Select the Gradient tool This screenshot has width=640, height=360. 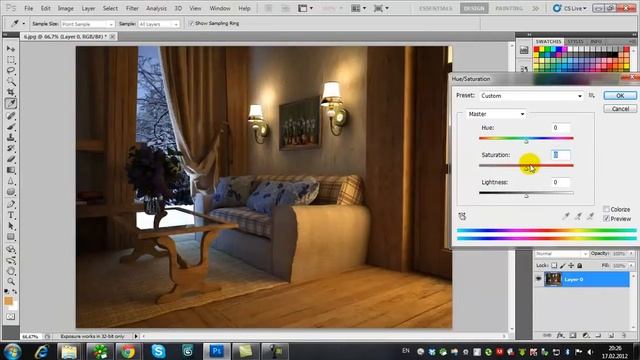click(x=11, y=170)
